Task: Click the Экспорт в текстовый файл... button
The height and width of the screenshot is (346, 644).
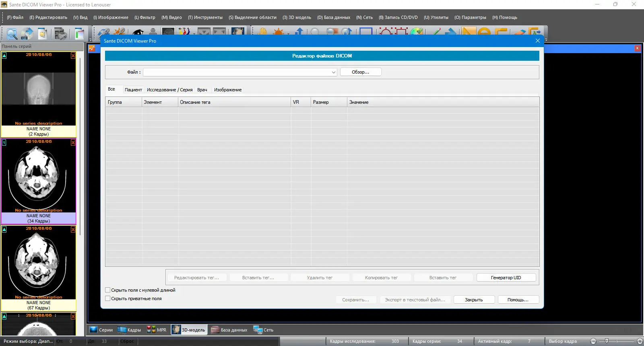Action: (x=415, y=300)
